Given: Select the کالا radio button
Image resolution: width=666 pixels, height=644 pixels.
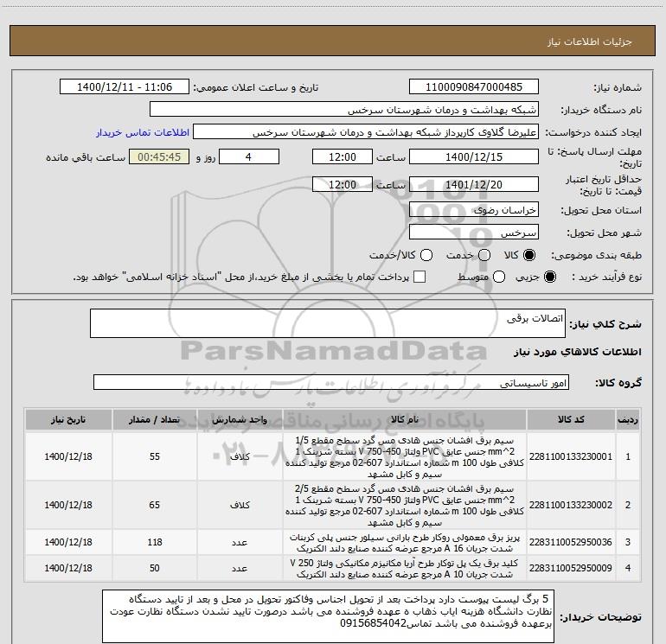Looking at the screenshot, I should (x=529, y=255).
